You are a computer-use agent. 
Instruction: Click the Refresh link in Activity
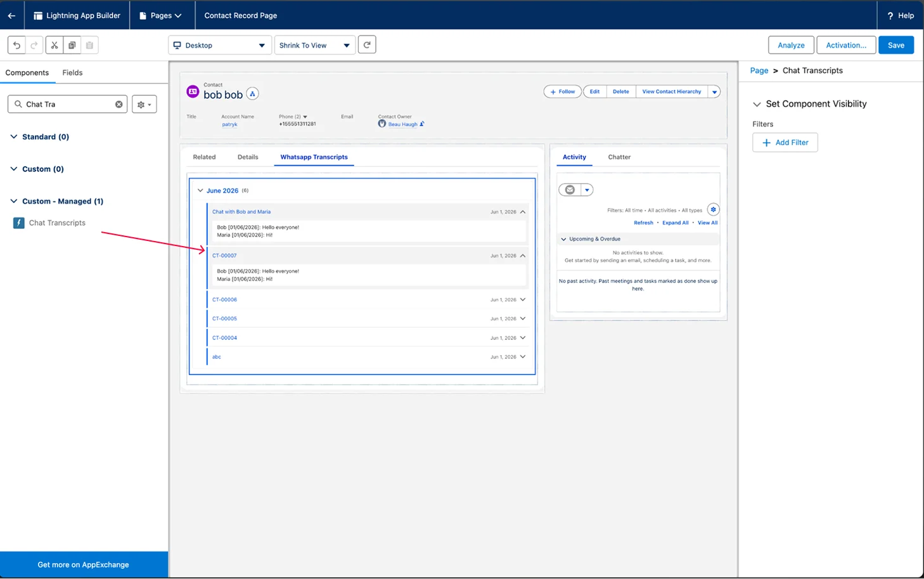click(x=643, y=223)
